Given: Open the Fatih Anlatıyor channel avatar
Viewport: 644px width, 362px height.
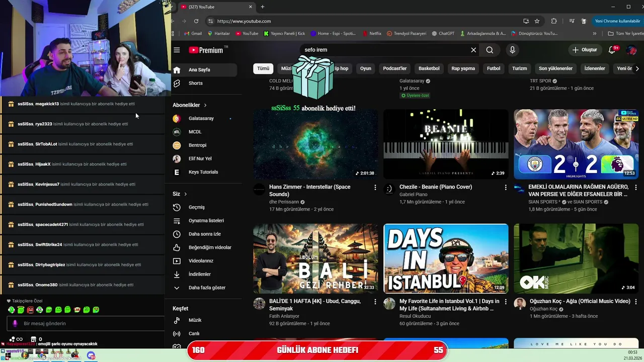Looking at the screenshot, I should pos(259,304).
